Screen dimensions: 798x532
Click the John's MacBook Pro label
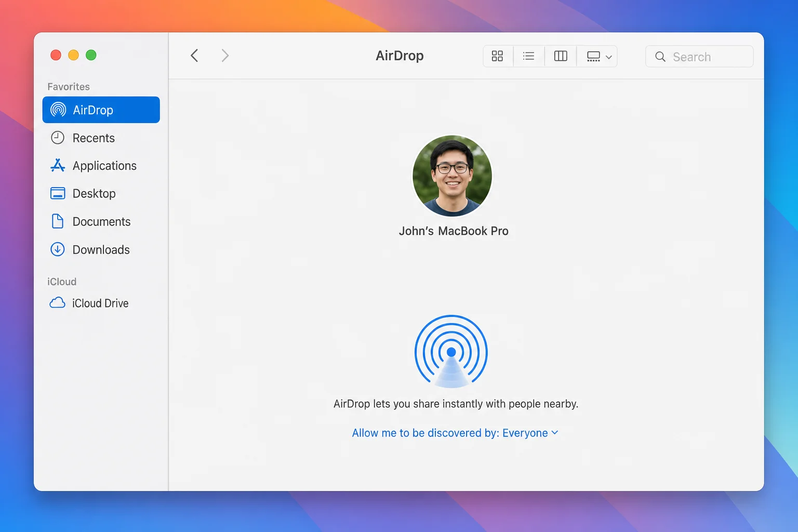[x=454, y=231]
